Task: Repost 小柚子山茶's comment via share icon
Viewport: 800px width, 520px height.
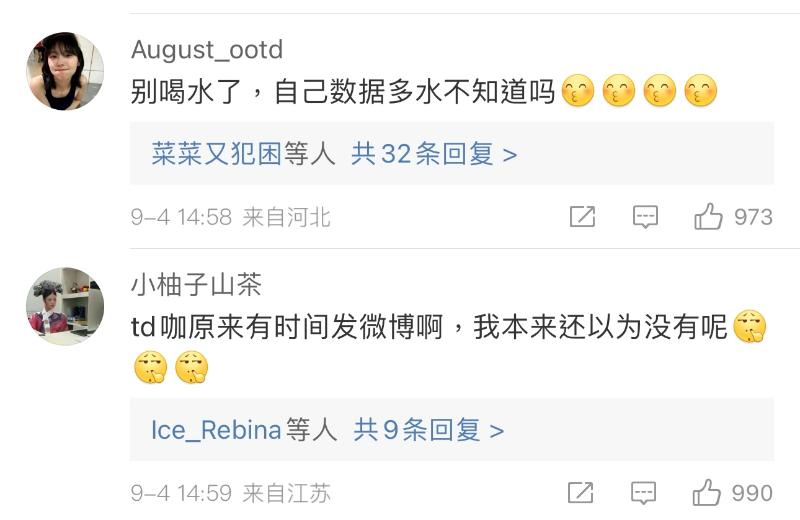Action: [581, 493]
